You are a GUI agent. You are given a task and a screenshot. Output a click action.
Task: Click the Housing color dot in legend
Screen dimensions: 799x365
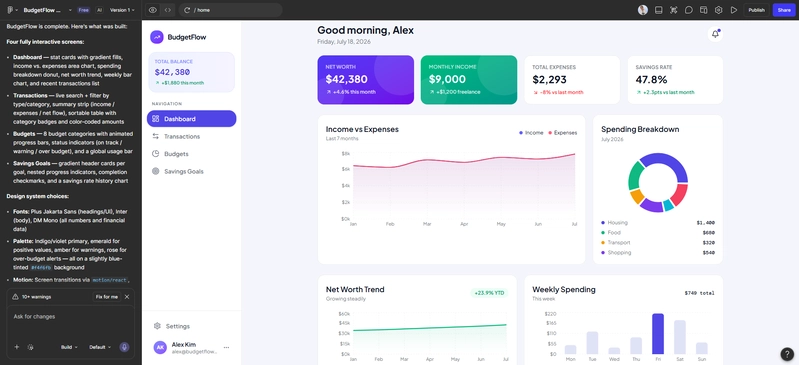[603, 223]
